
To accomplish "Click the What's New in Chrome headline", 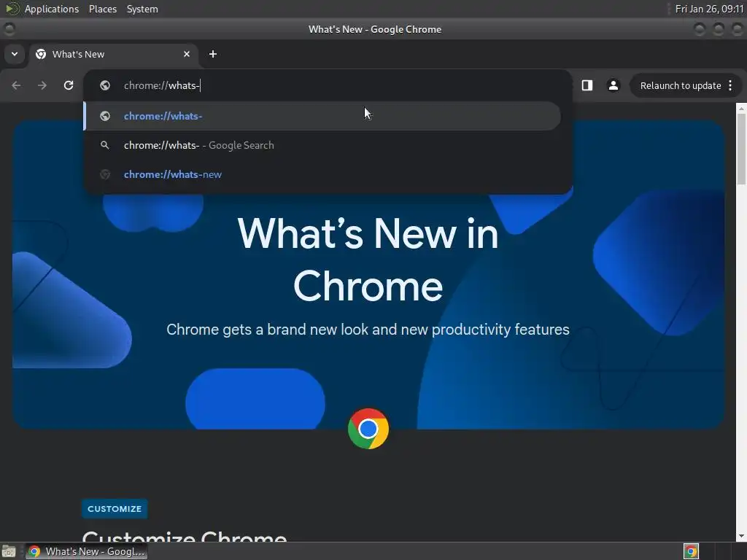I will coord(368,260).
